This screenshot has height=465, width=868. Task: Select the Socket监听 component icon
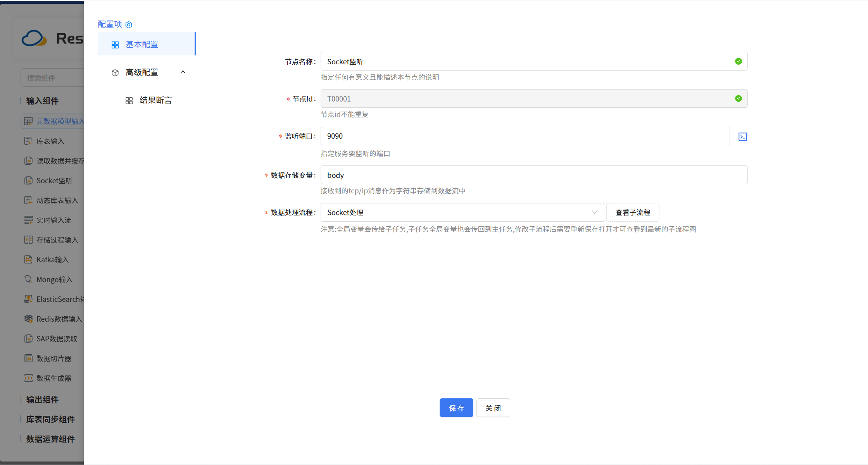pyautogui.click(x=28, y=180)
